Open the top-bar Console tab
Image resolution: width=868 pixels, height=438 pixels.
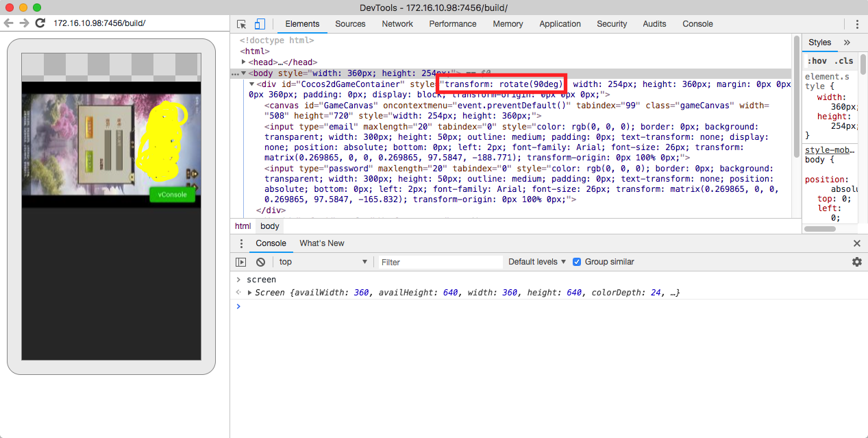click(x=697, y=24)
